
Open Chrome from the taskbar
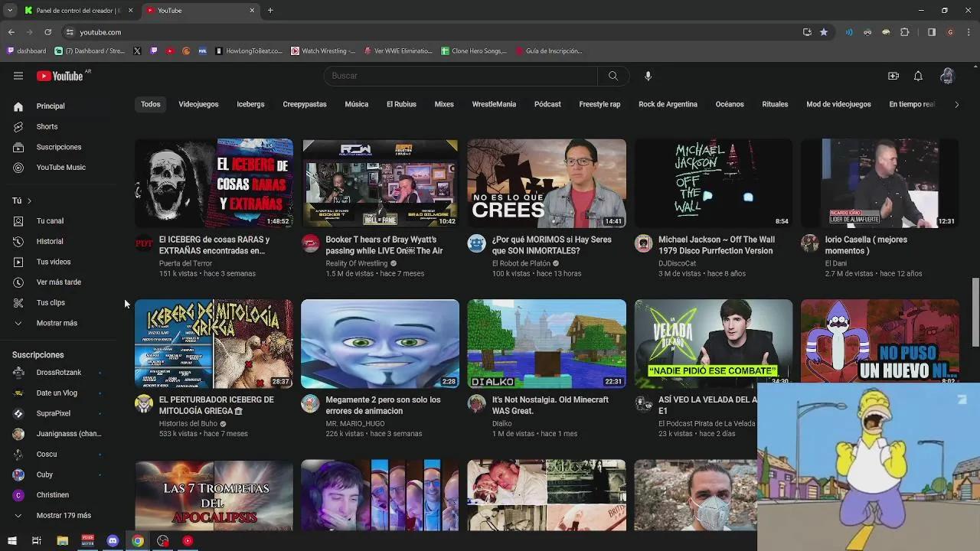(x=138, y=541)
